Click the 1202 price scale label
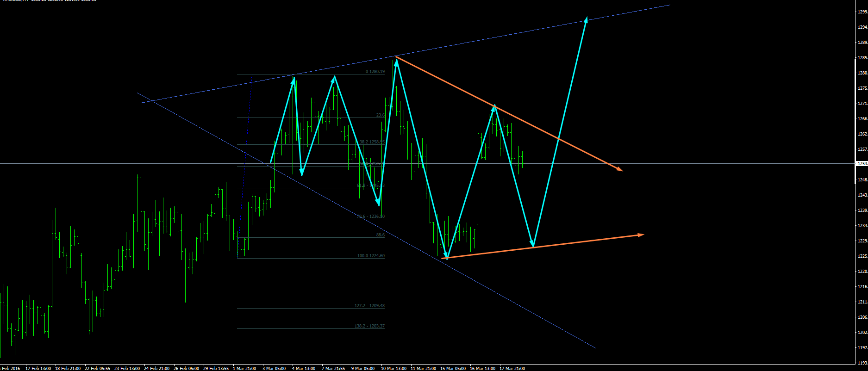Screen dimensions: 868x371 coord(862,333)
